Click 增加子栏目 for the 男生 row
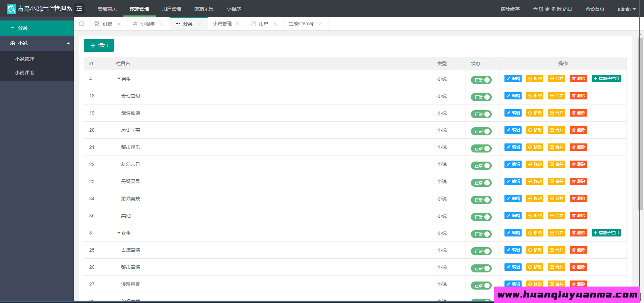This screenshot has height=303, width=644. point(606,79)
